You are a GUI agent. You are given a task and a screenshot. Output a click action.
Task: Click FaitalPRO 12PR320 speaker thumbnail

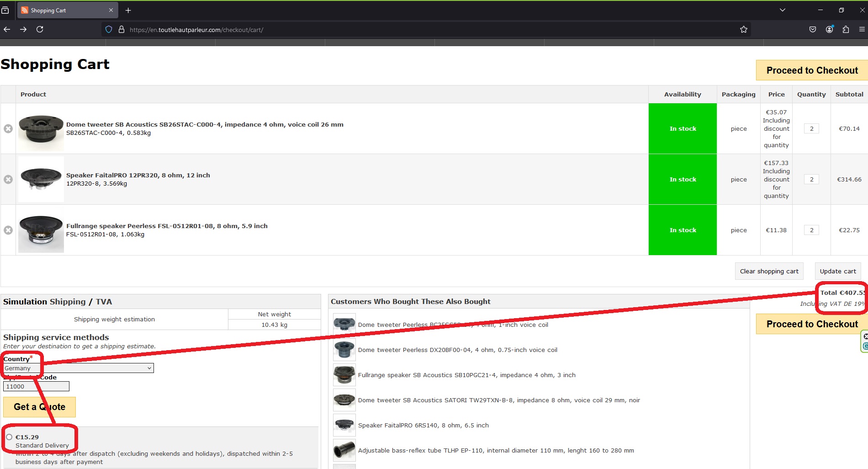(x=41, y=179)
